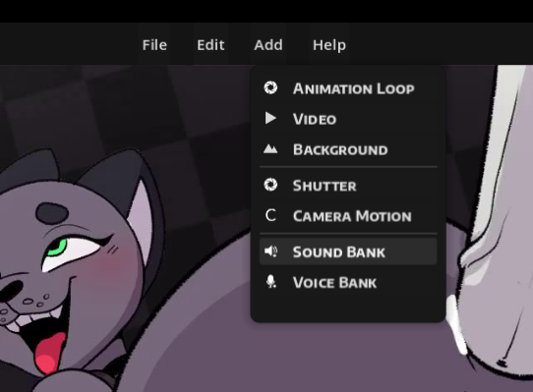Click the Camera Motion C icon
This screenshot has height=392, width=533.
point(270,215)
